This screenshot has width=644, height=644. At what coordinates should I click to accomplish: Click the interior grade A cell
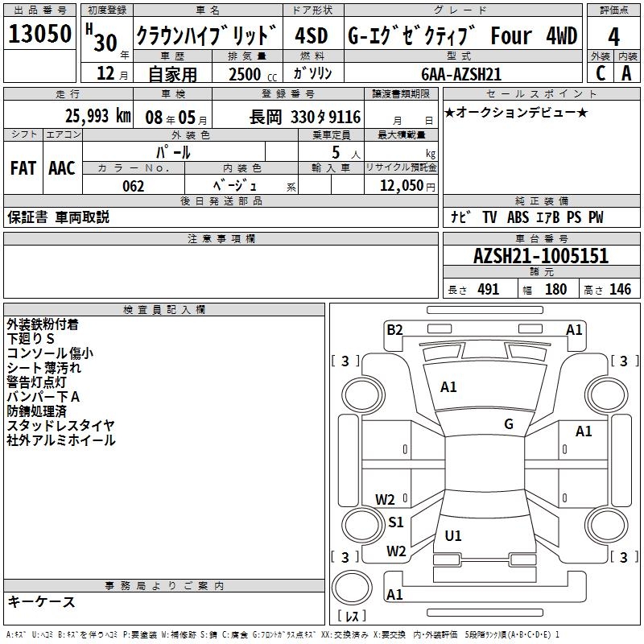tap(627, 73)
